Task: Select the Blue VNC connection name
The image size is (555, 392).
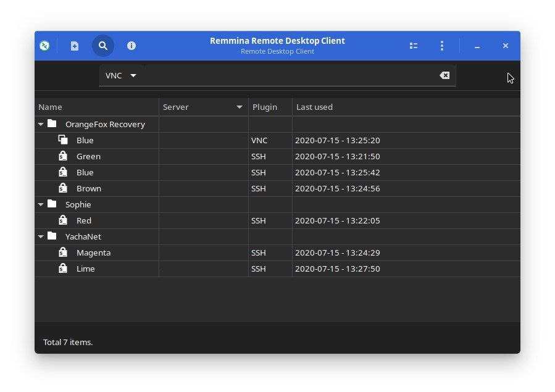Action: click(85, 141)
